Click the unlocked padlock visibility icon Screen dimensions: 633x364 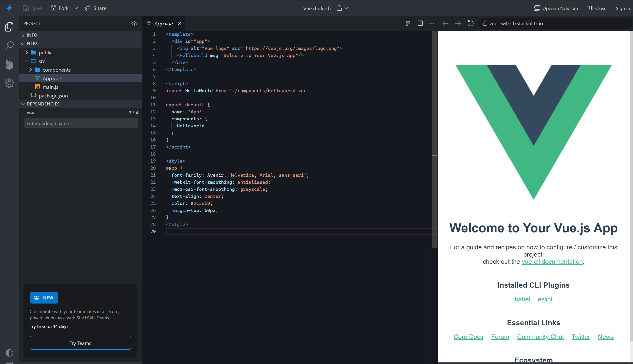pyautogui.click(x=339, y=8)
